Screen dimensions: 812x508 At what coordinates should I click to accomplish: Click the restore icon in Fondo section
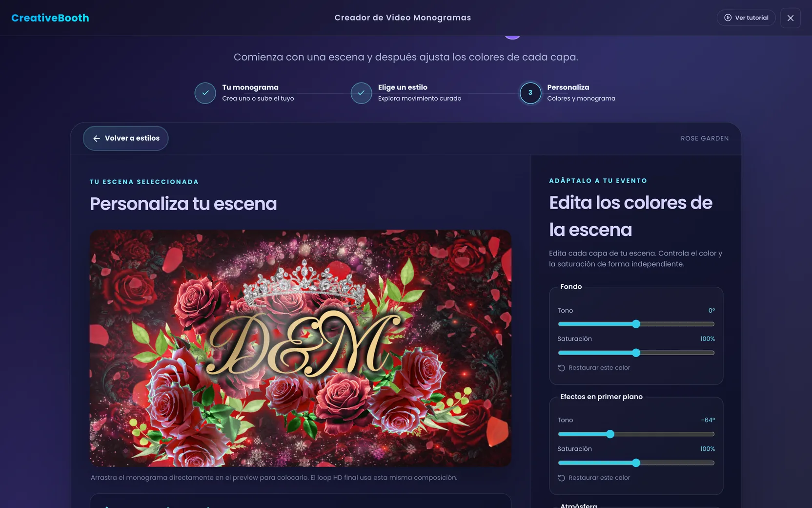pyautogui.click(x=561, y=368)
